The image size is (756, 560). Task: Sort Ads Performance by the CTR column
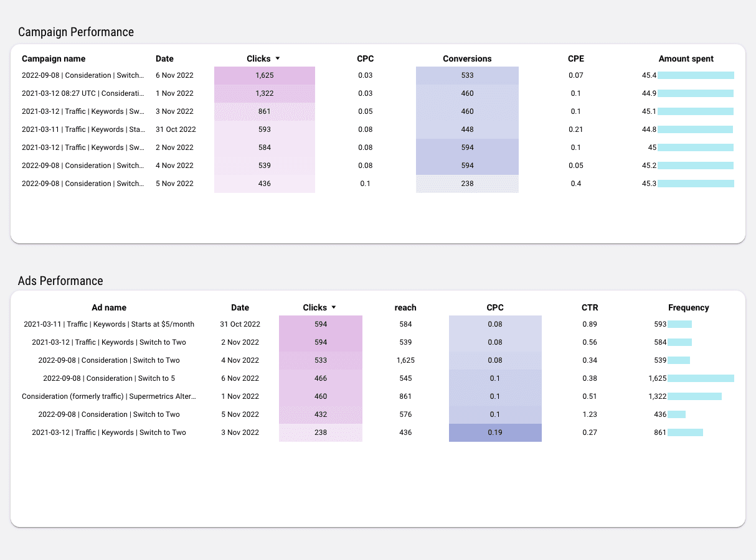point(590,307)
